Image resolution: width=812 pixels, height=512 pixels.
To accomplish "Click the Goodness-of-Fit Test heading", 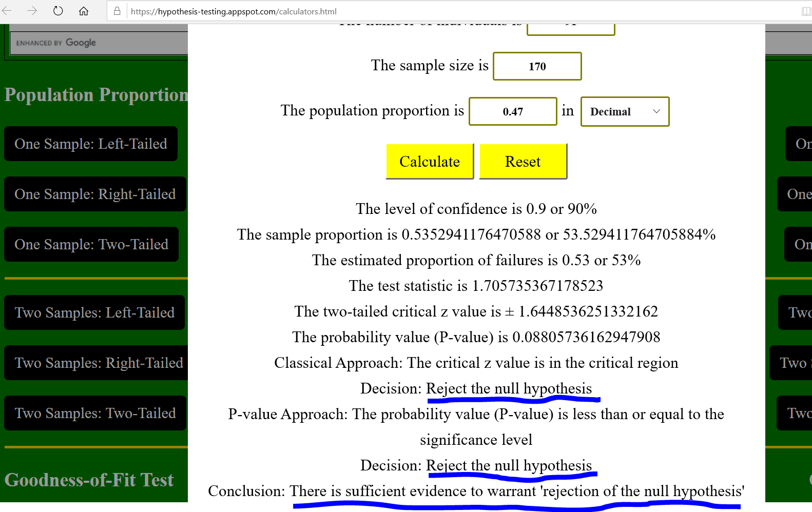I will click(89, 480).
